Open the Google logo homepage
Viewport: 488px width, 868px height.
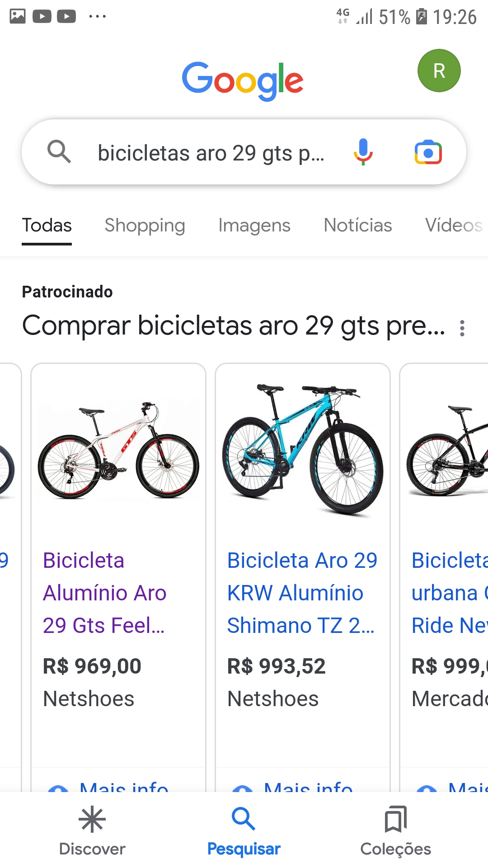[x=243, y=81]
